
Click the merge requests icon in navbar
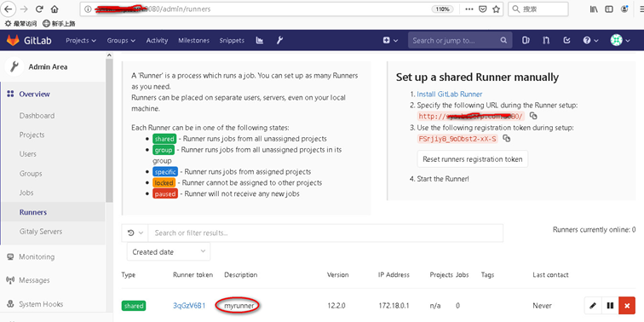546,40
